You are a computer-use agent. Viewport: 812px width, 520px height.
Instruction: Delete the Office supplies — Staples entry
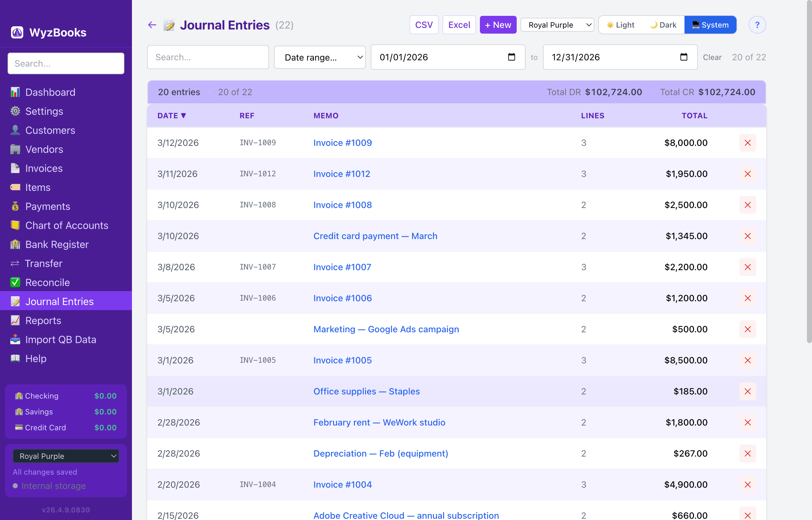747,391
